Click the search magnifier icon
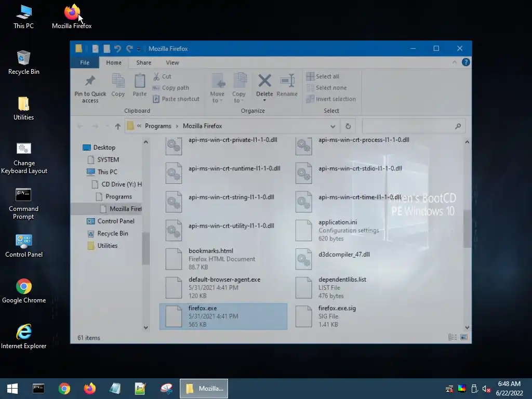532x399 pixels. [x=458, y=126]
